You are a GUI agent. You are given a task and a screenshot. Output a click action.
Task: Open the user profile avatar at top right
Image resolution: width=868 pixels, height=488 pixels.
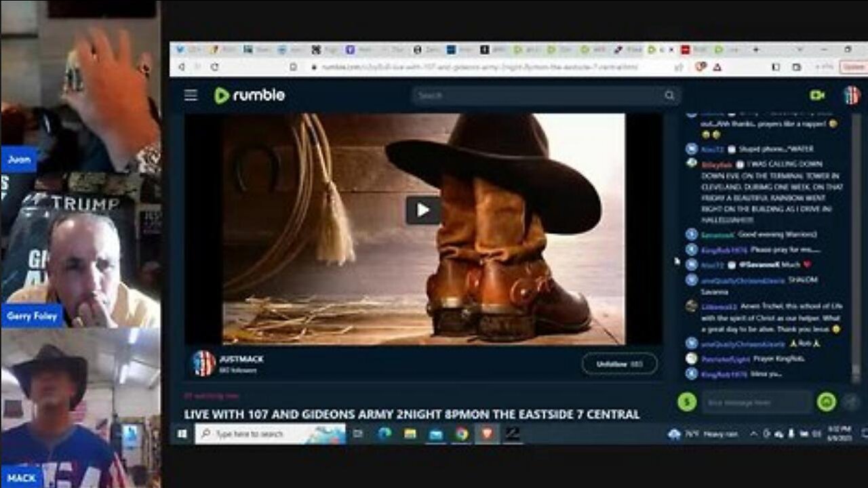852,96
